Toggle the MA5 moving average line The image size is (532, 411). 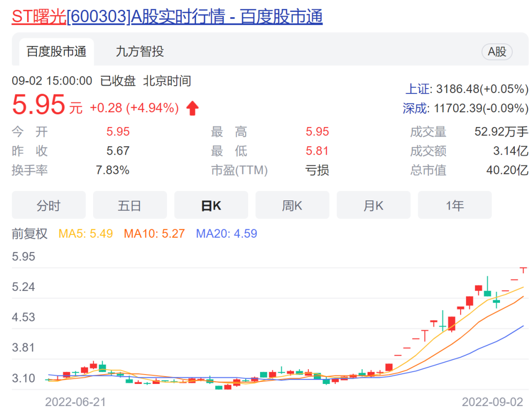click(x=86, y=233)
